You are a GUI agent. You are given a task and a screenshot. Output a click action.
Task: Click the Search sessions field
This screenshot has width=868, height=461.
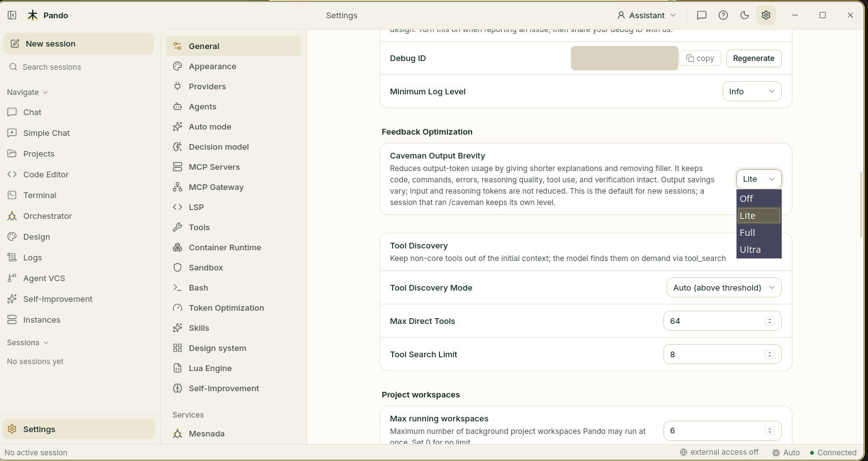click(79, 67)
